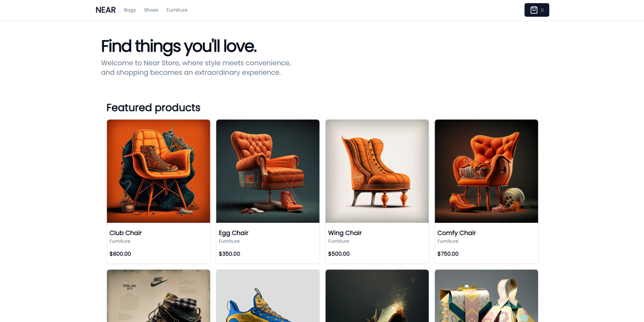Open the blue and yellow sneaker thumbnail
This screenshot has width=644, height=322.
click(268, 296)
